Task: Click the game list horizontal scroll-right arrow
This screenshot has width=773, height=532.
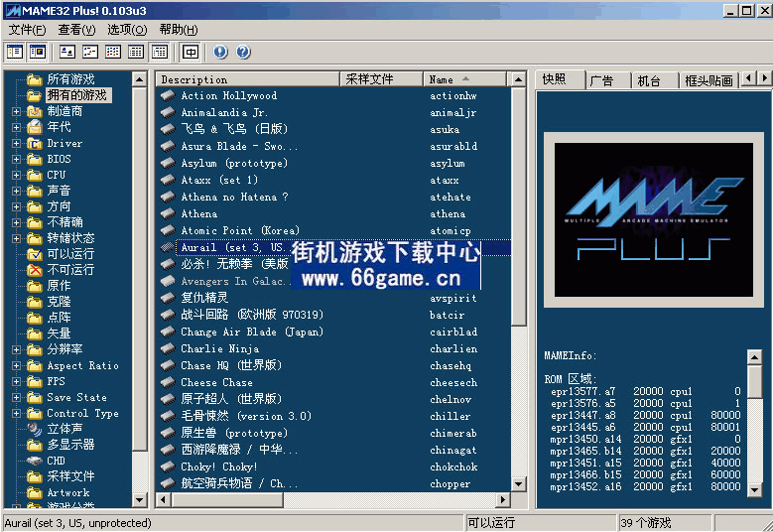Action: pos(502,499)
